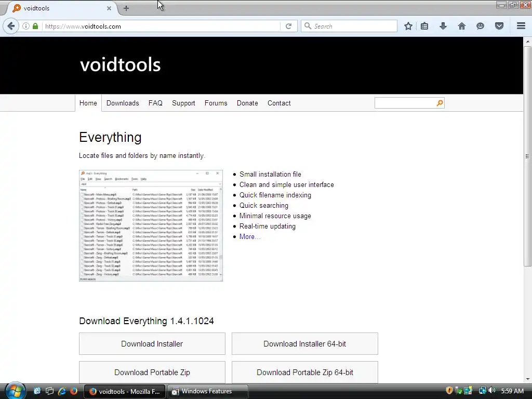Open the Pocket icon in toolbar
The height and width of the screenshot is (399, 532).
(499, 26)
